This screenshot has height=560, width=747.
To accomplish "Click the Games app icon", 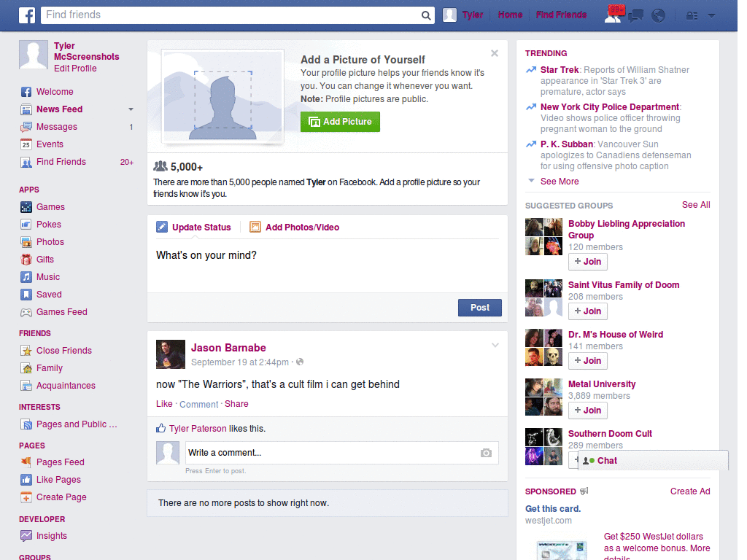I will [26, 207].
